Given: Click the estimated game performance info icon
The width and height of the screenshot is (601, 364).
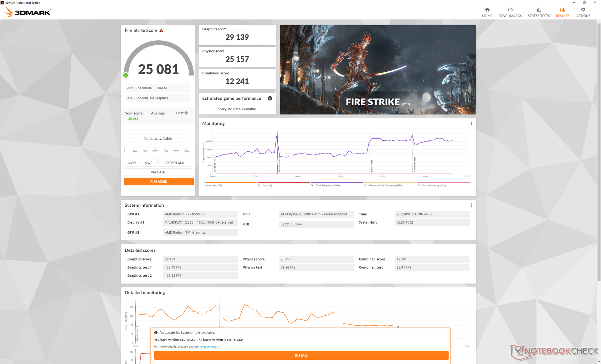Looking at the screenshot, I should click(x=270, y=98).
